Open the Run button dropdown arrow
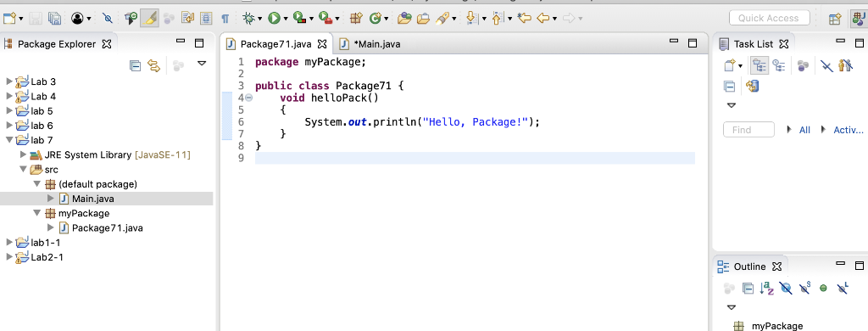 tap(286, 19)
